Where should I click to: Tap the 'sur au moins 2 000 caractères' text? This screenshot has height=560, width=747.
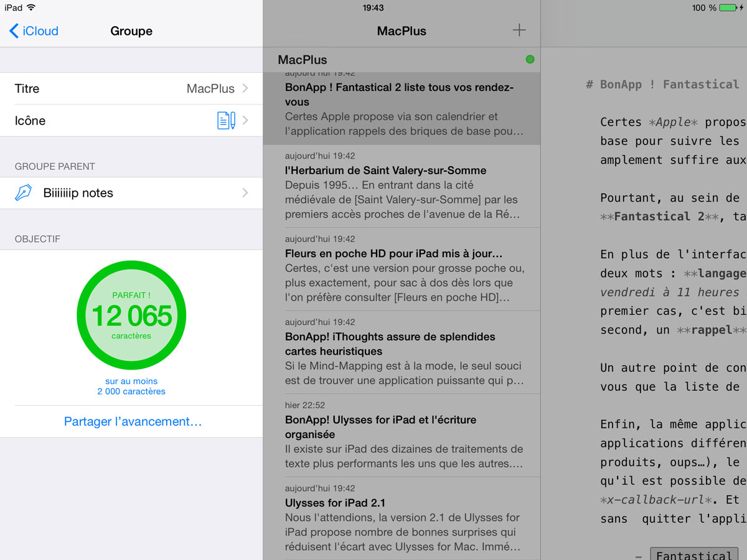pyautogui.click(x=131, y=386)
